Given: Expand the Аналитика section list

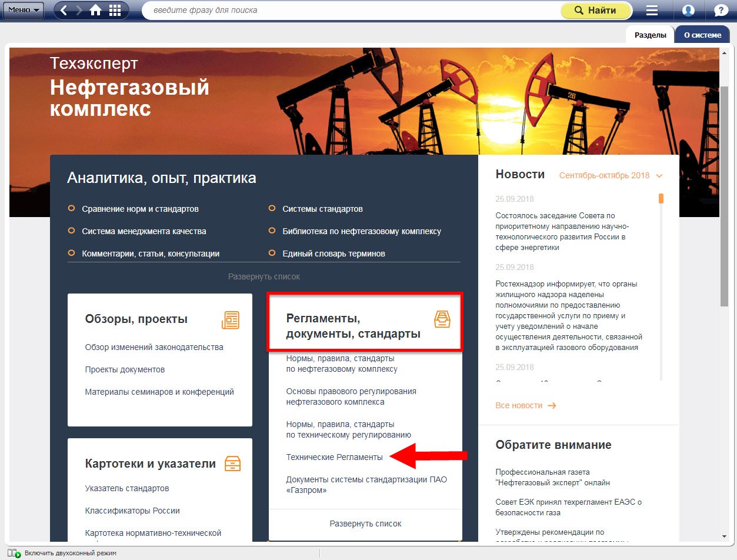Looking at the screenshot, I should point(264,276).
